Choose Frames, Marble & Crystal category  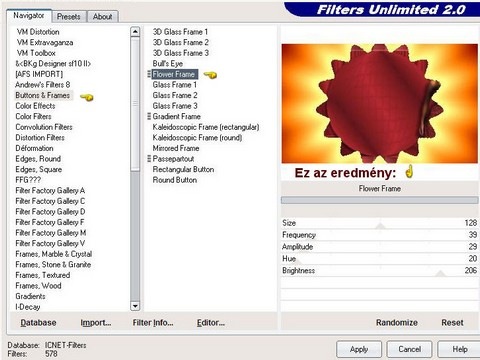(54, 254)
